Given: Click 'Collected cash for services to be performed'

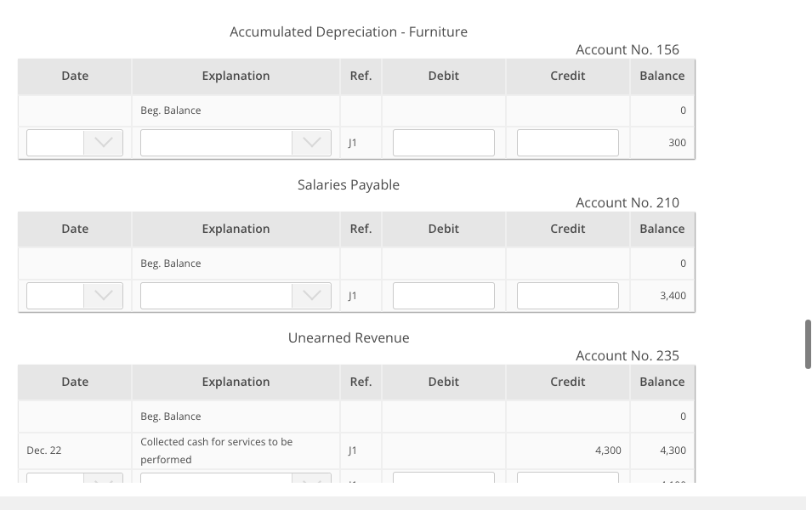Looking at the screenshot, I should 217,450.
